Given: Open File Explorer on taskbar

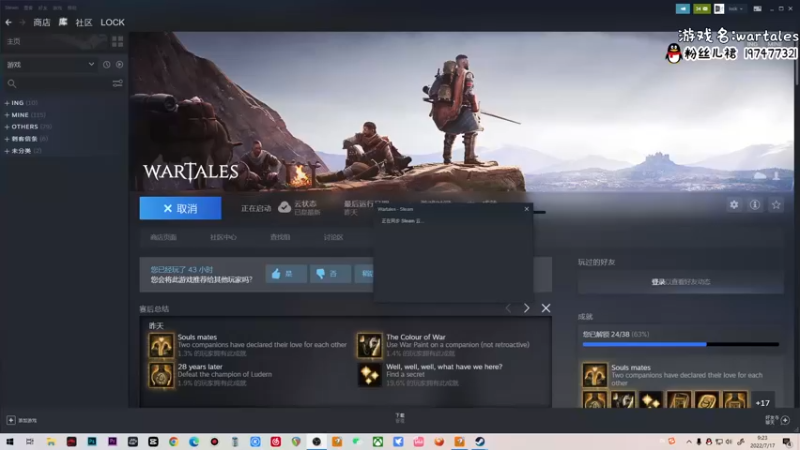Looking at the screenshot, I should pos(51,441).
